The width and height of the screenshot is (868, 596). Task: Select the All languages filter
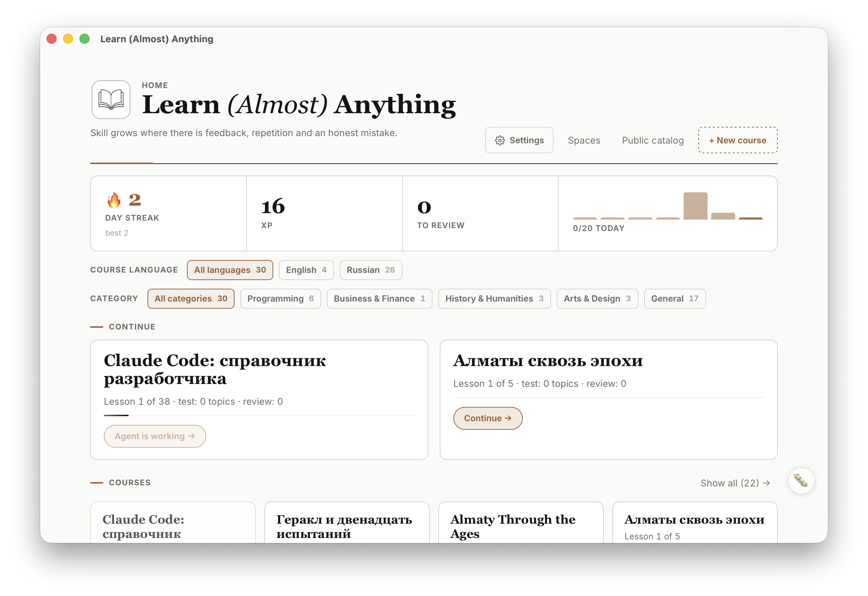point(230,270)
